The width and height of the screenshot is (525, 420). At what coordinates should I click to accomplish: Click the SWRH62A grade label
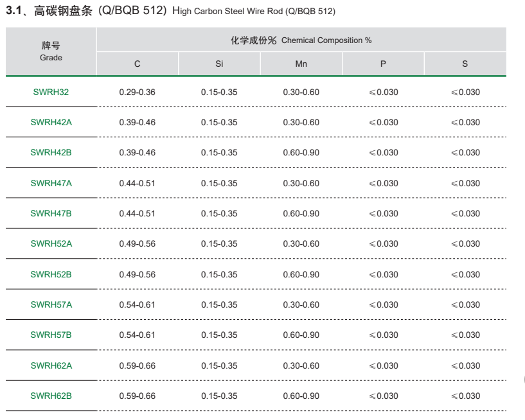point(51,365)
